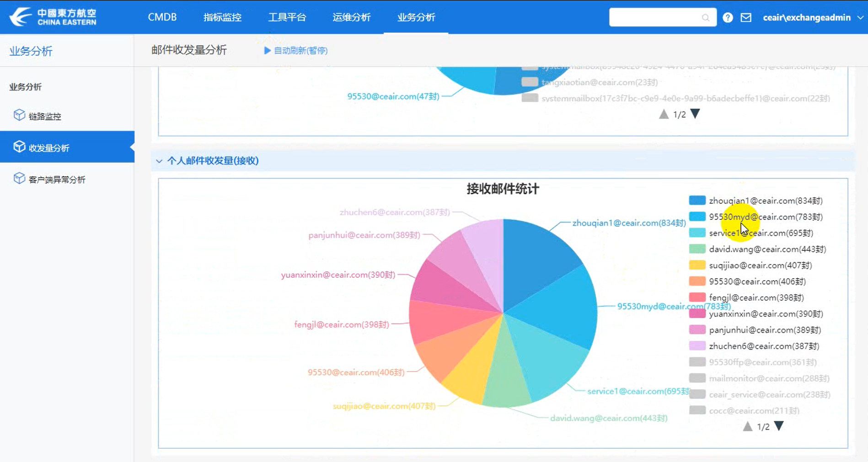Click the cube icon beside 客户端异常分析
This screenshot has height=462, width=868.
click(x=19, y=178)
